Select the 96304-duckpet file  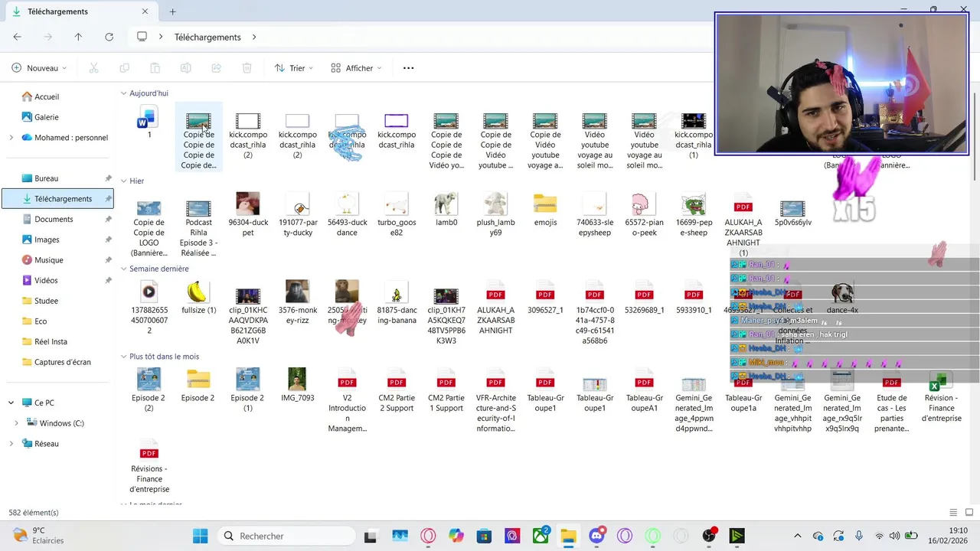[x=248, y=214]
